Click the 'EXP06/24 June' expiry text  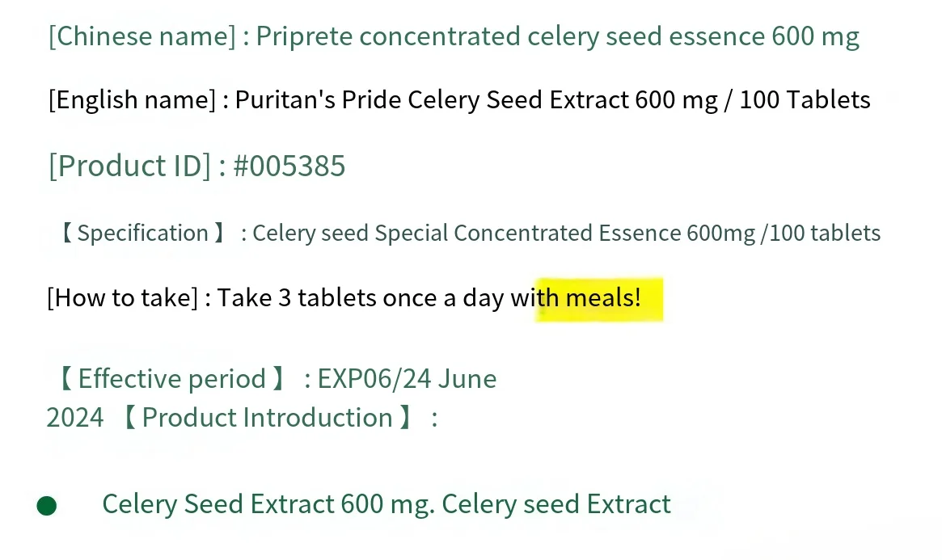[x=407, y=379]
